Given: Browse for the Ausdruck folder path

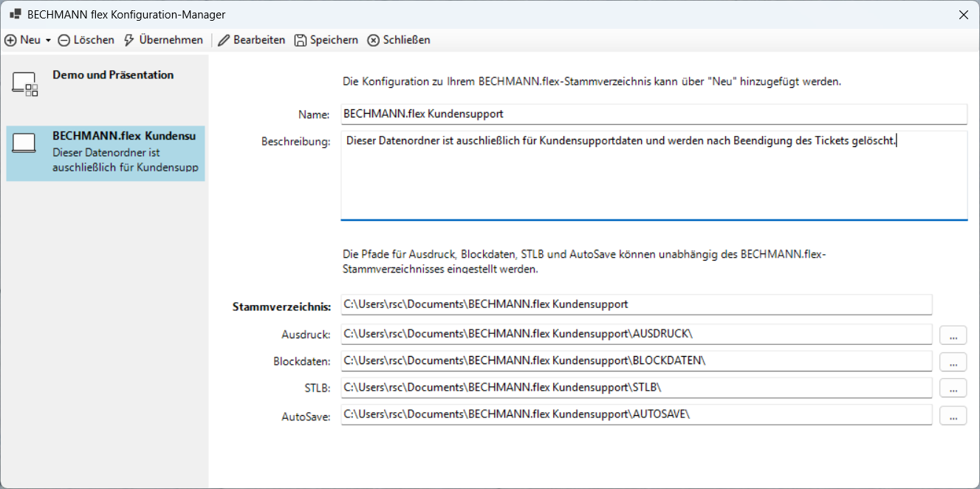Looking at the screenshot, I should coord(953,335).
